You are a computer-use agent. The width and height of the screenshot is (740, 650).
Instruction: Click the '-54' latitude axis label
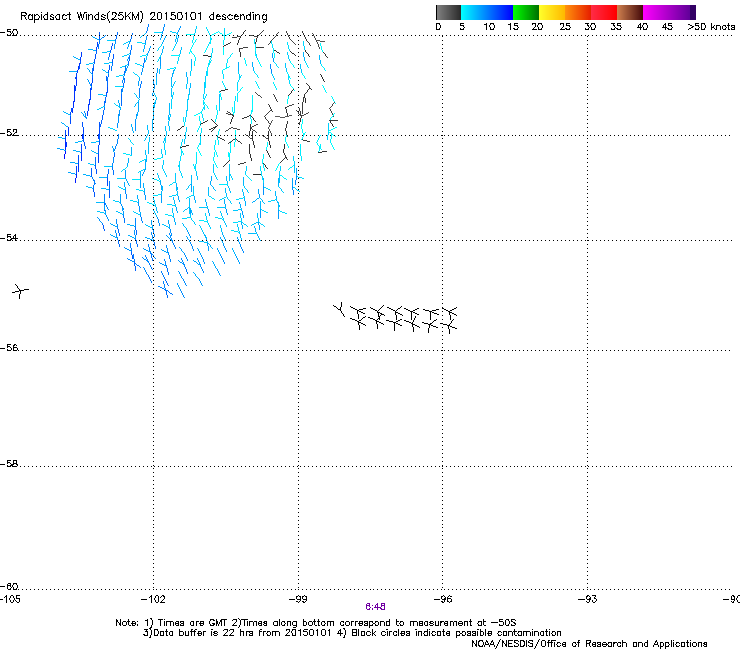(x=9, y=237)
